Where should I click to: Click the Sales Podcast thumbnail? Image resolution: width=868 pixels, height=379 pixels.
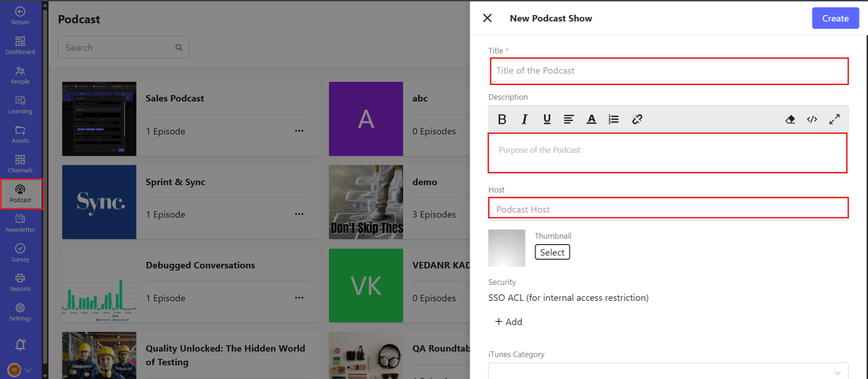tap(99, 119)
